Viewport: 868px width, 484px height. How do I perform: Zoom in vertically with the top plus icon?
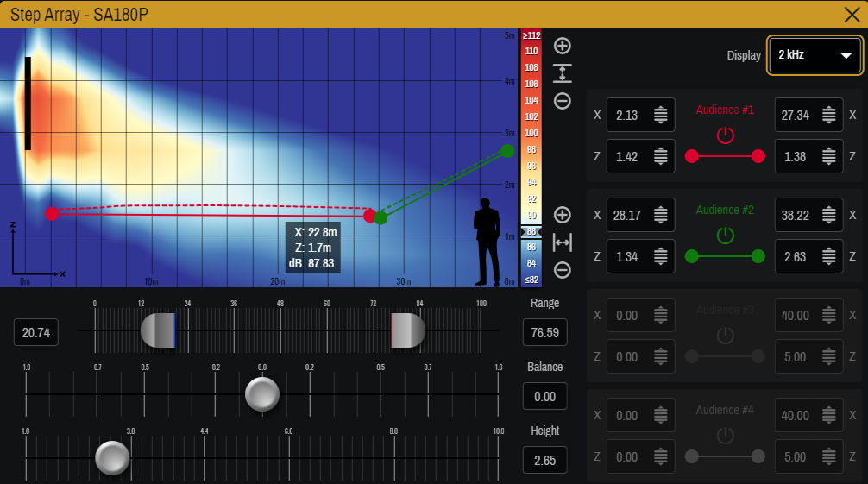coord(563,46)
